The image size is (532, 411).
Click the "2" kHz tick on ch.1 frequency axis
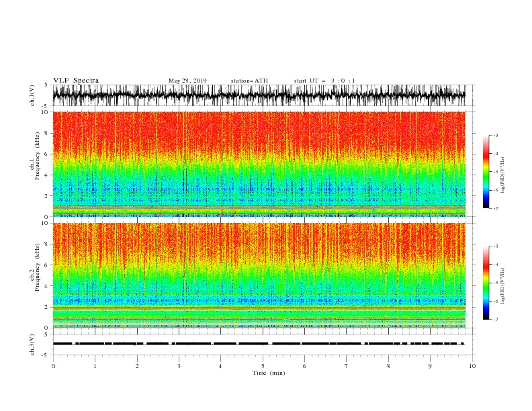(46, 195)
